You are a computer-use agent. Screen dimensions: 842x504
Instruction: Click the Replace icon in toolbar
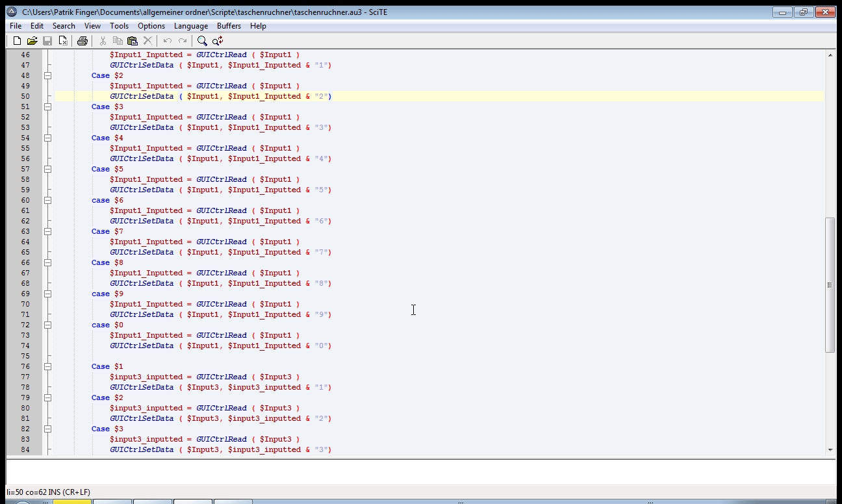coord(218,41)
